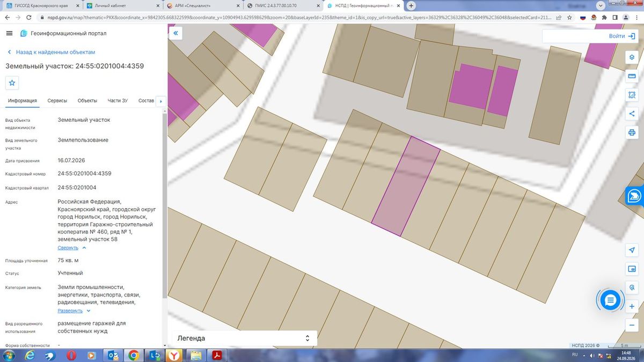Open the Legend dropdown

[x=244, y=338]
